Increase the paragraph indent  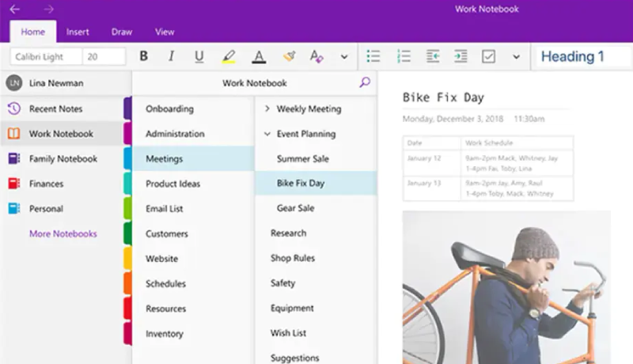click(x=461, y=56)
